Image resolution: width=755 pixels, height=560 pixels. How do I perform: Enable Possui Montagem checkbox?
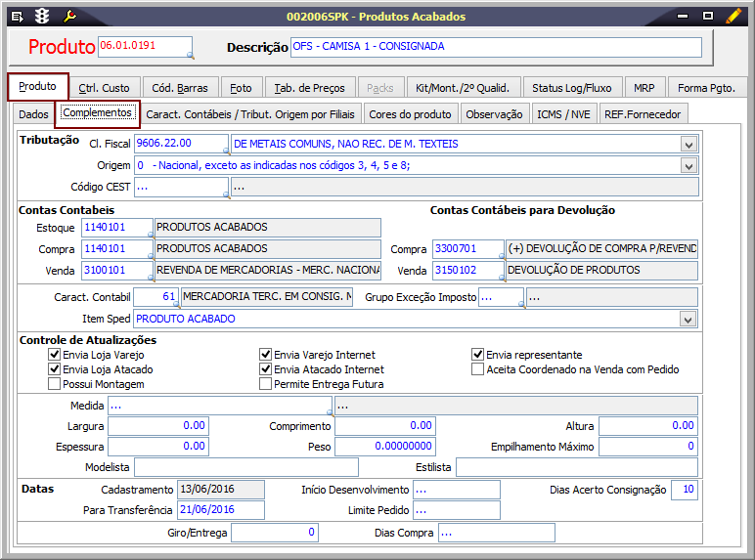point(55,384)
